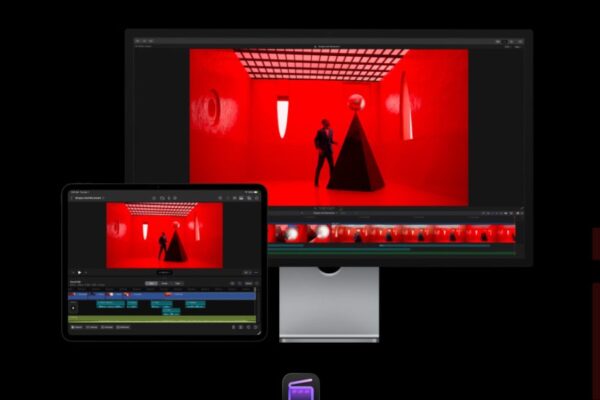Click the square button left of iPad timeline

[x=73, y=308]
